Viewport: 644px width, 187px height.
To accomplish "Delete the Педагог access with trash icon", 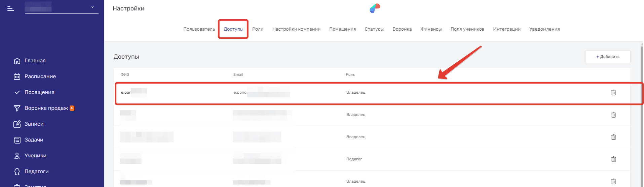I will click(613, 159).
